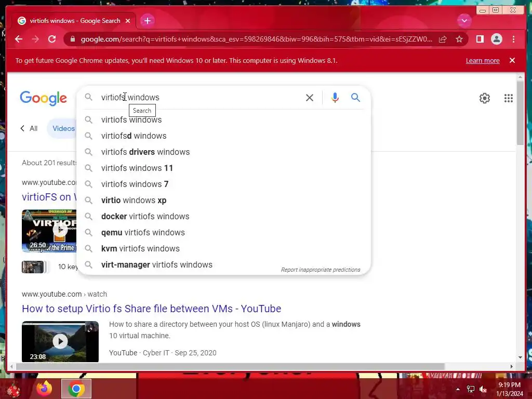Choose suggestion "virt-manager virtiofs windows"
Viewport: 532px width, 399px height.
click(x=223, y=264)
